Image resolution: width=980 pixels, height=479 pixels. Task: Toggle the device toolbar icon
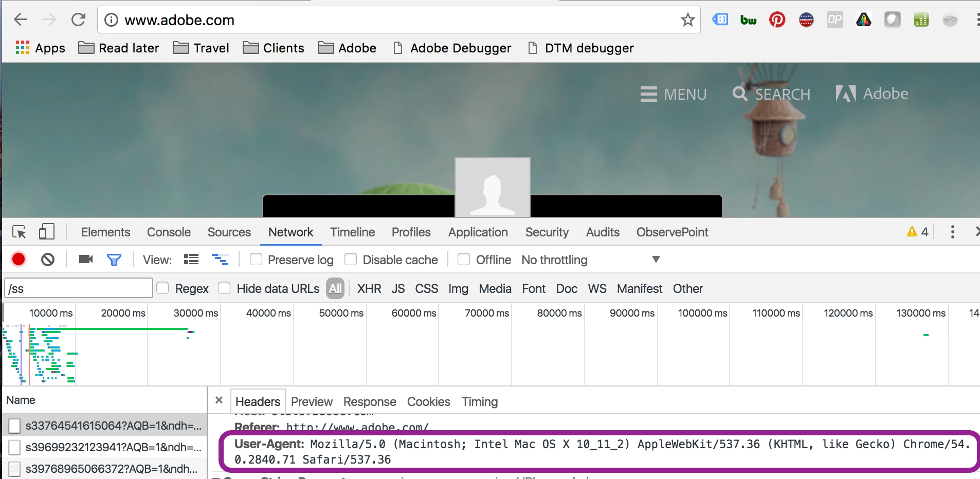pos(47,232)
